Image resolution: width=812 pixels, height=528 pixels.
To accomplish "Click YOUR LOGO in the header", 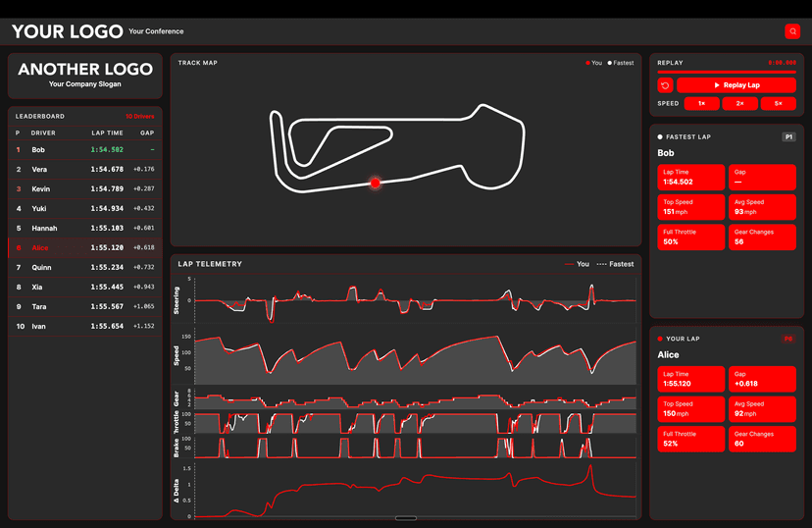I will [x=68, y=31].
